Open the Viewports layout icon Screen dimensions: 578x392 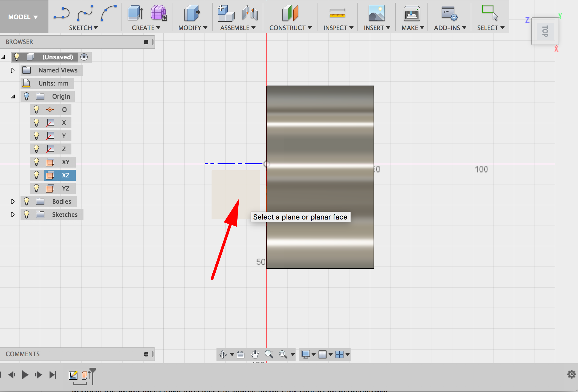coord(340,355)
